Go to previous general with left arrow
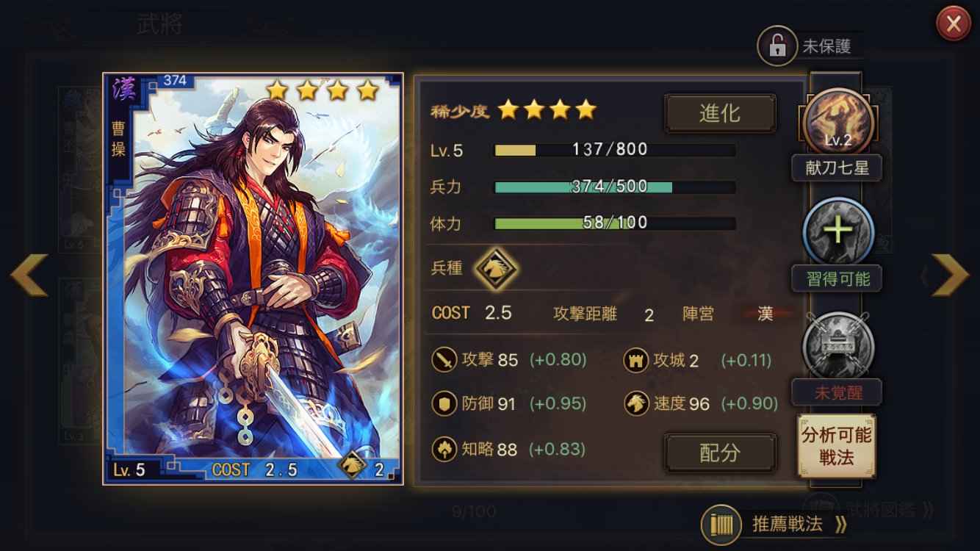980x551 pixels. 29,275
